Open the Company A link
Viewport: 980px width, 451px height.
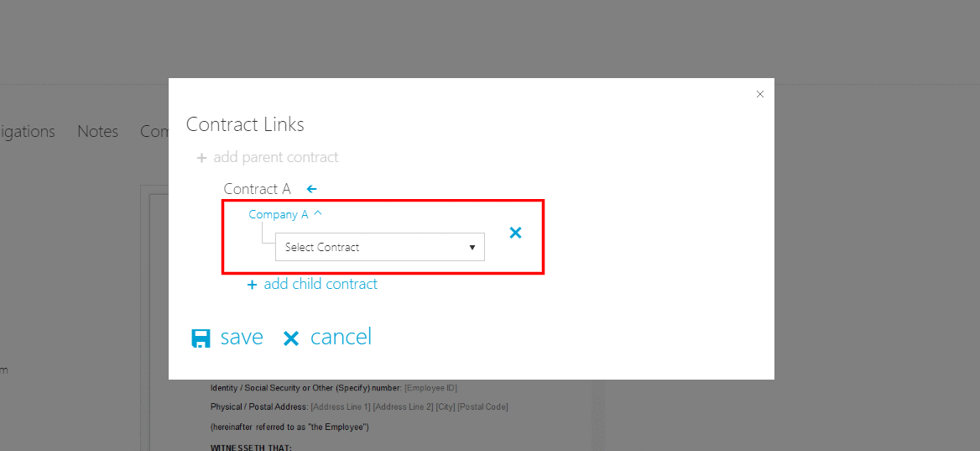point(278,214)
